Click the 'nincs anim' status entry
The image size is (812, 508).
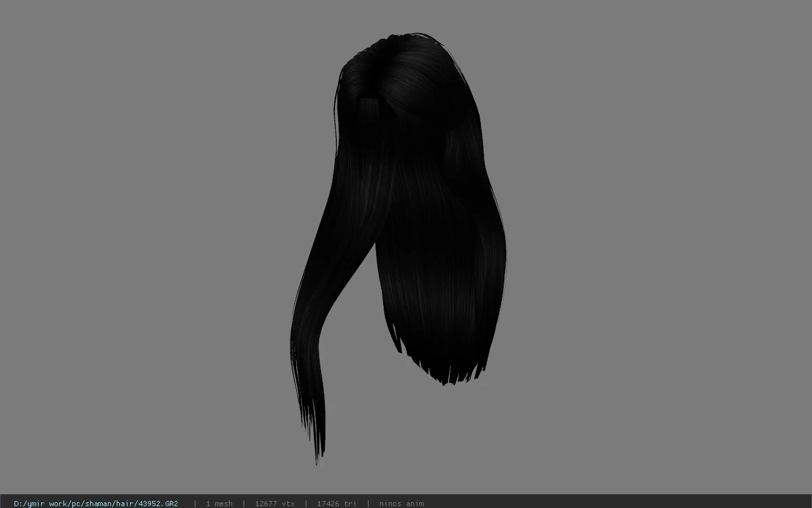pos(402,504)
